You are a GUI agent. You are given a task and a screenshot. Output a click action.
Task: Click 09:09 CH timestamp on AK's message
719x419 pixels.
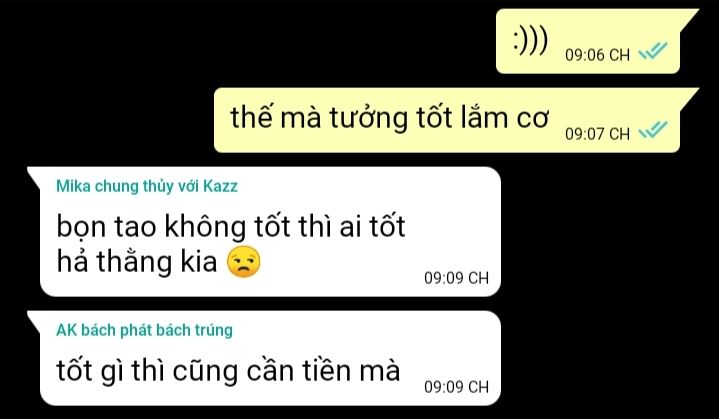(456, 387)
